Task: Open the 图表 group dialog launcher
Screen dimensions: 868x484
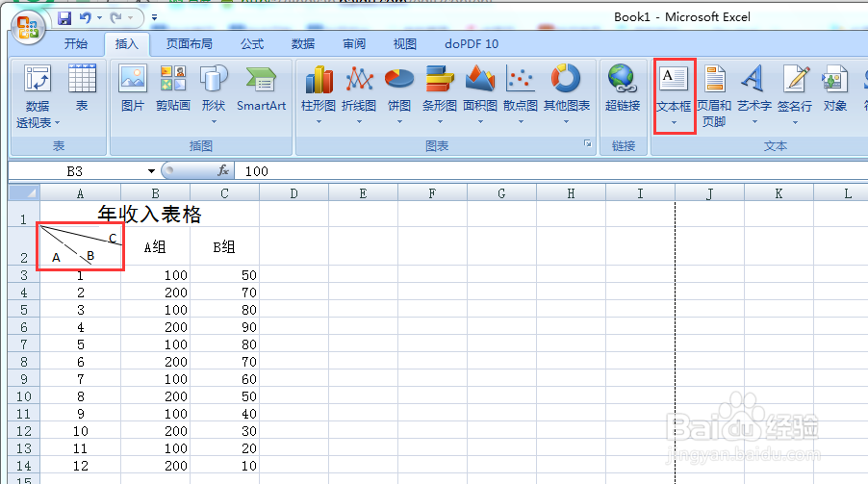Action: pos(587,144)
